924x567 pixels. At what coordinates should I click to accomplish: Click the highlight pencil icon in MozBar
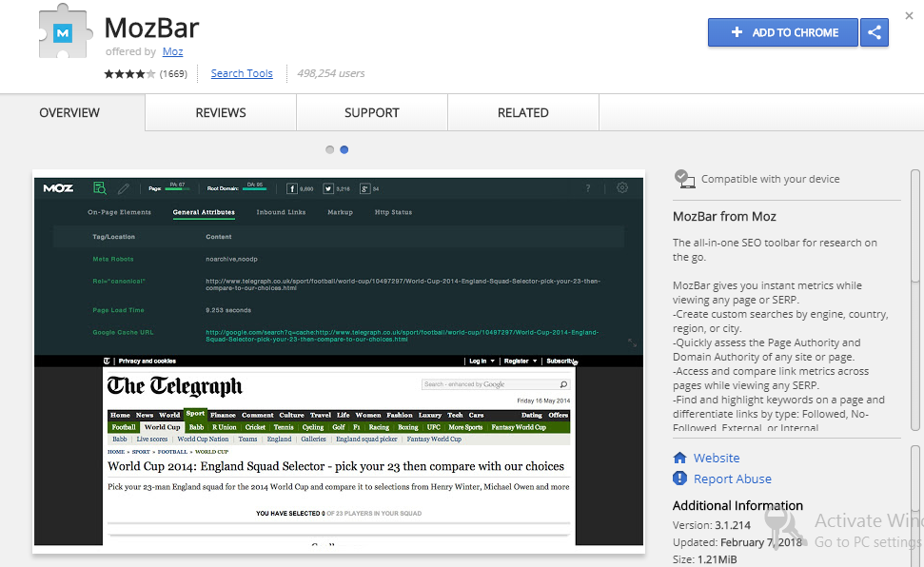coord(123,188)
